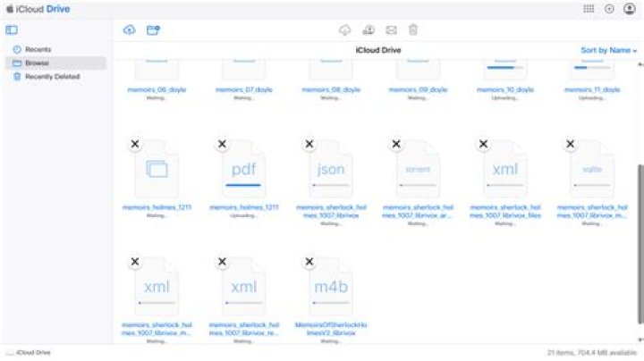The width and height of the screenshot is (644, 361).
Task: Click the download from cloud icon
Action: pos(345,30)
